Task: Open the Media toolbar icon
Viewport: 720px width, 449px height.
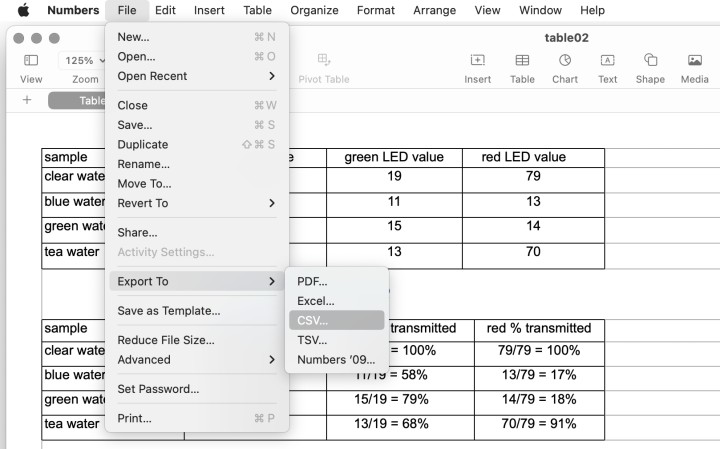Action: click(x=694, y=60)
